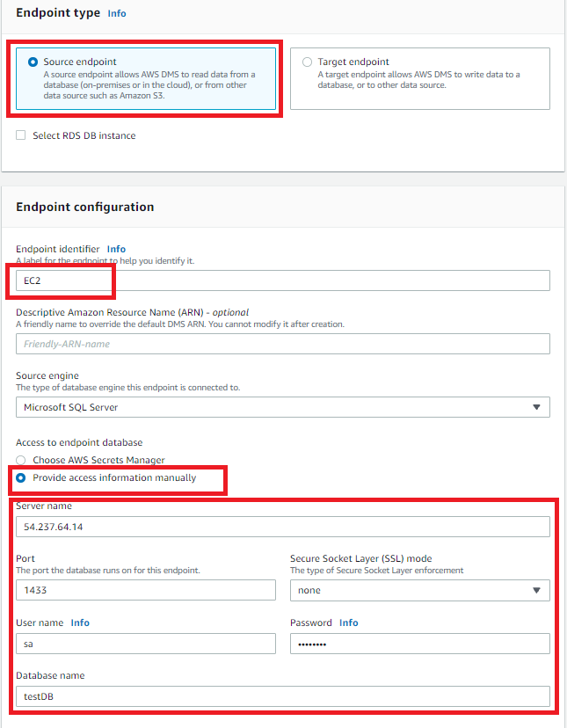Viewport: 567px width, 728px height.
Task: Select the Source endpoint radio option
Action: click(33, 62)
